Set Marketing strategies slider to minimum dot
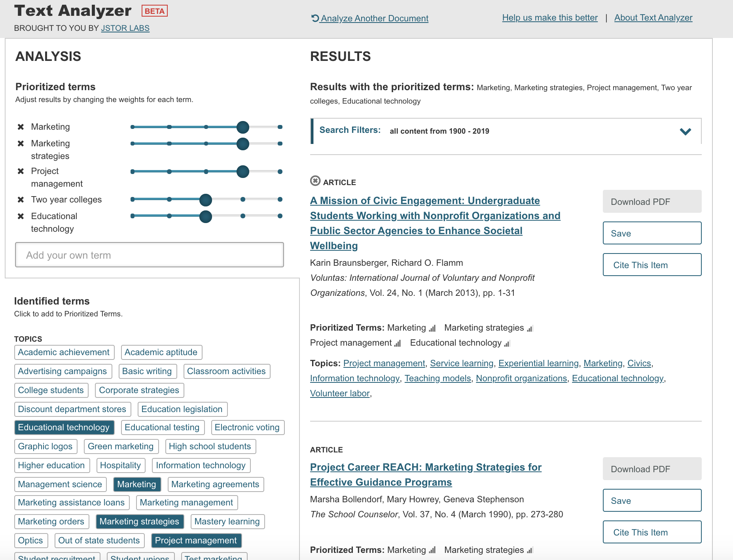Screen dimensions: 733x560 pos(133,144)
